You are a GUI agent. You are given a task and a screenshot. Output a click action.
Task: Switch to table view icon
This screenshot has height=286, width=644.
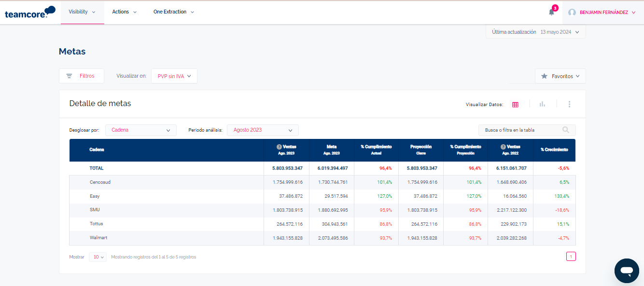click(x=515, y=105)
